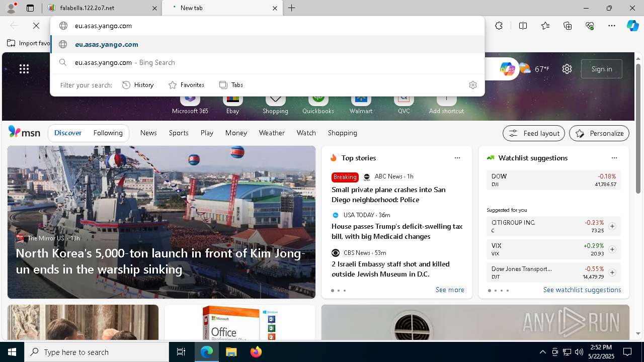Open the Sports category
Screen dimensions: 644x362
click(x=179, y=133)
